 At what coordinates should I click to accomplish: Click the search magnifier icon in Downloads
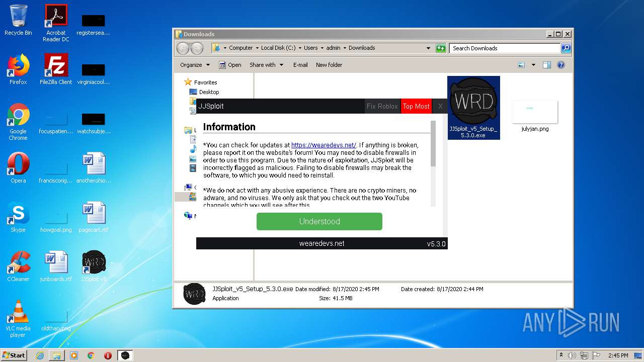[x=566, y=48]
